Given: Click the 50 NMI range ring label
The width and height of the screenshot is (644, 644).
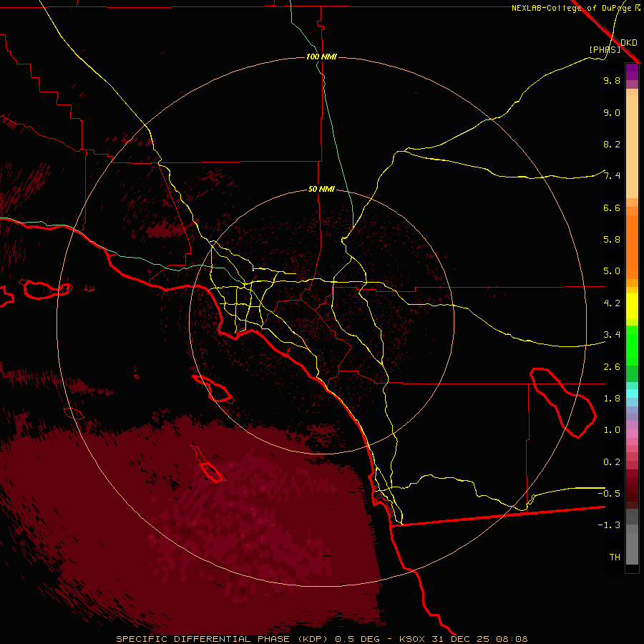Looking at the screenshot, I should pos(321,189).
